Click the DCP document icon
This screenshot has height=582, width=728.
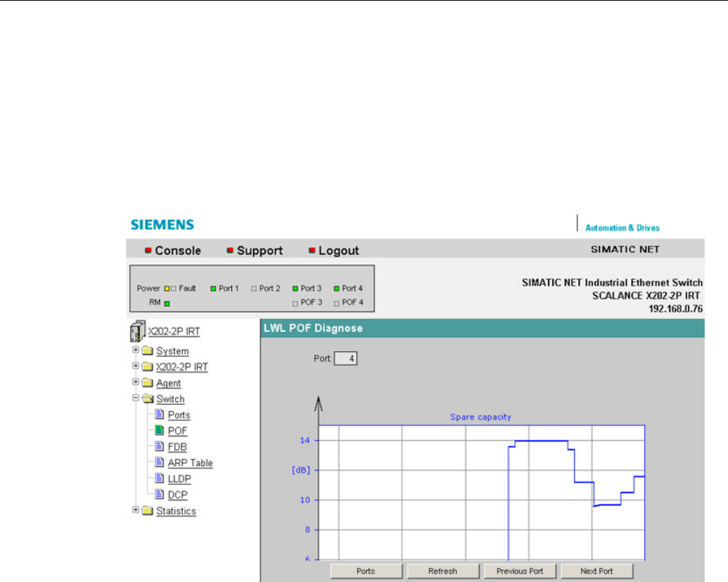click(x=161, y=495)
